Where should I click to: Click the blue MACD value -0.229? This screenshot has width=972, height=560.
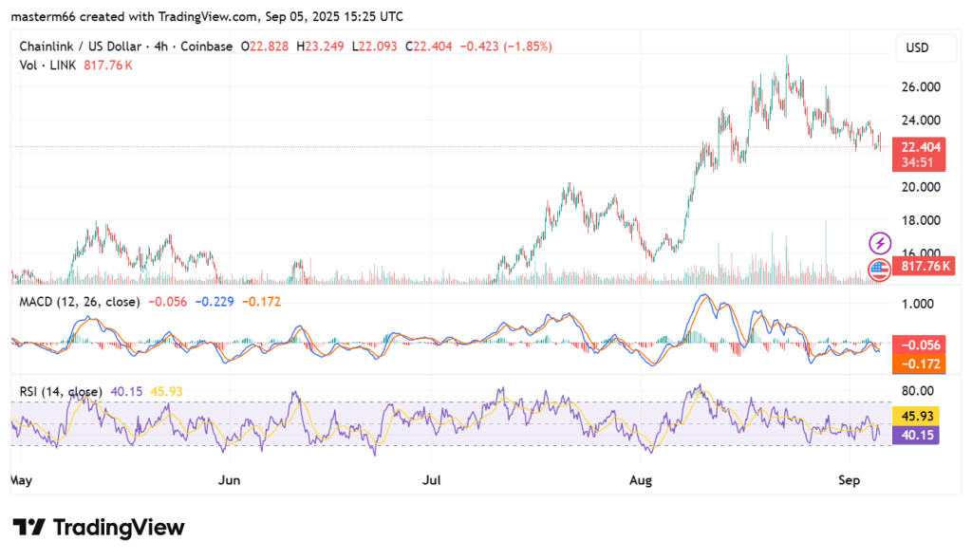tap(215, 302)
